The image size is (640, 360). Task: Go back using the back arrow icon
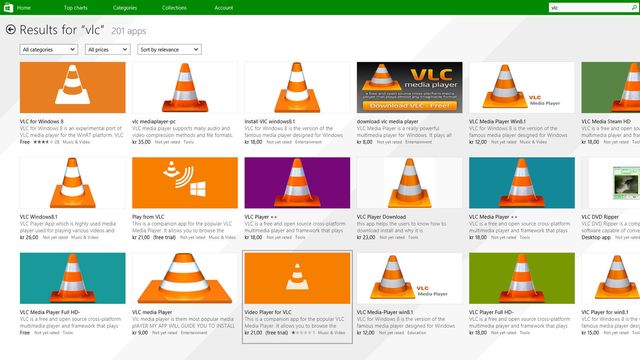pos(11,29)
